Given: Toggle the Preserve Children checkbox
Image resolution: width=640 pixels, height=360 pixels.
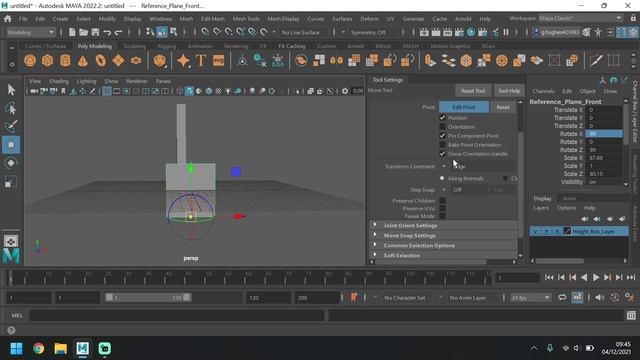Looking at the screenshot, I should tap(442, 200).
